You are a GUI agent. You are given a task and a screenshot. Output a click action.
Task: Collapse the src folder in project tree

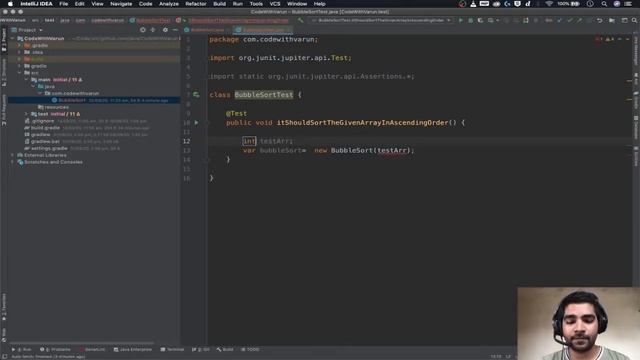pyautogui.click(x=19, y=73)
